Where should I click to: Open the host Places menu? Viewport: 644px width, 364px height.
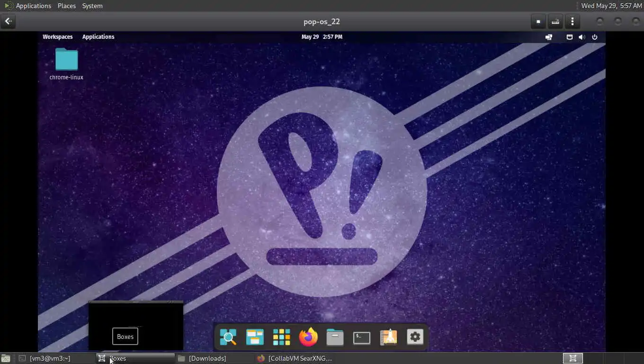pyautogui.click(x=66, y=6)
